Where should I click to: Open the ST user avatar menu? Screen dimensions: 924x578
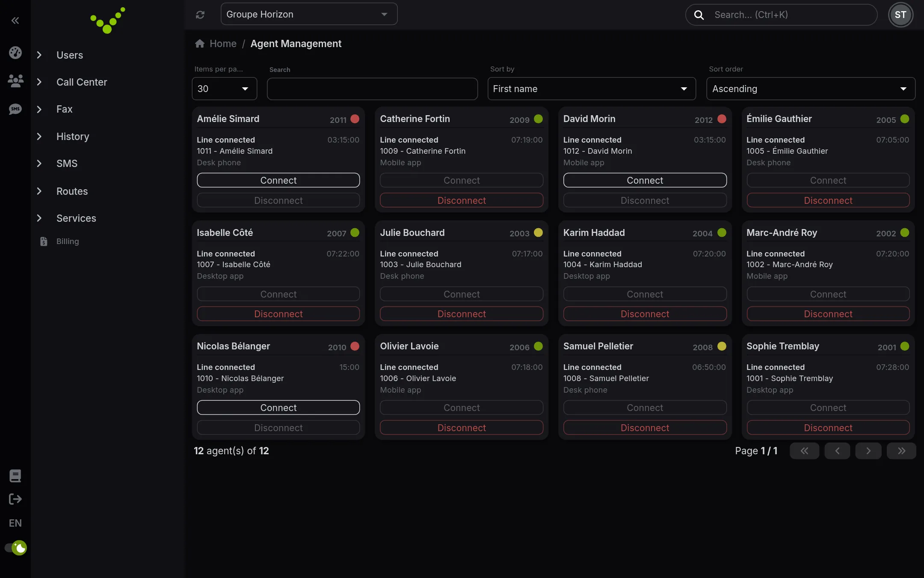pos(900,15)
